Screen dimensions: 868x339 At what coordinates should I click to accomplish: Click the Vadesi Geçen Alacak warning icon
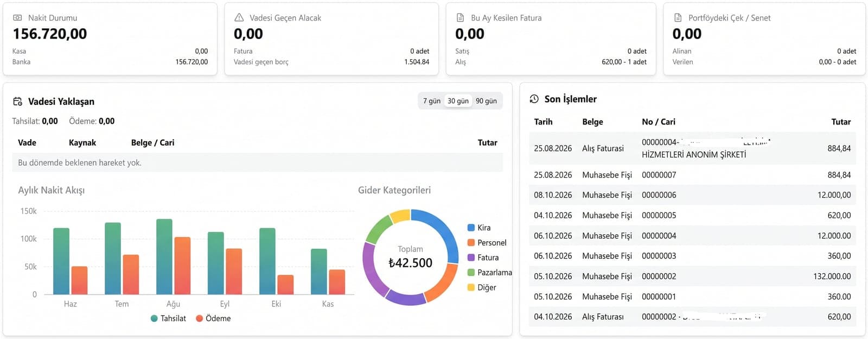pyautogui.click(x=239, y=17)
